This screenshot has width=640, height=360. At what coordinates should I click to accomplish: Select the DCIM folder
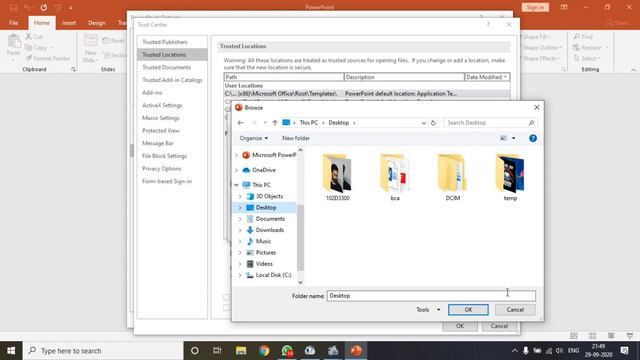(x=452, y=178)
